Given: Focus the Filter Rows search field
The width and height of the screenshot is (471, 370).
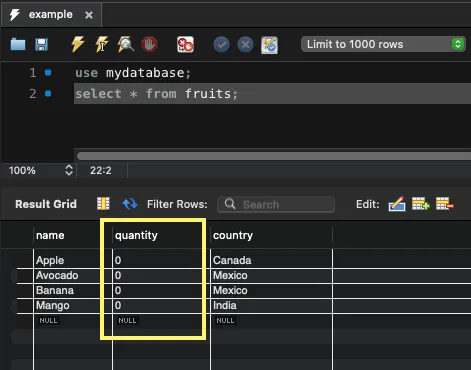Looking at the screenshot, I should [x=276, y=204].
